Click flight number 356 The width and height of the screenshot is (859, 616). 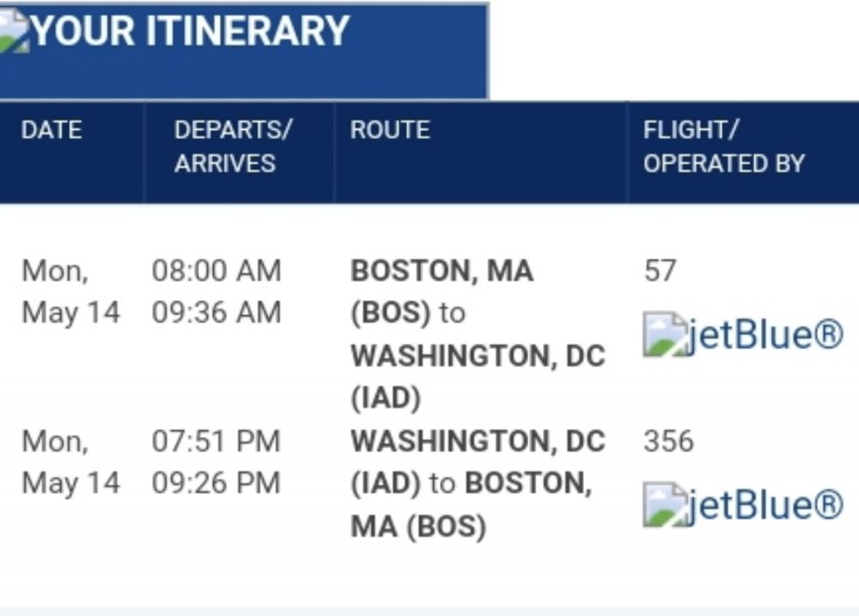coord(668,441)
